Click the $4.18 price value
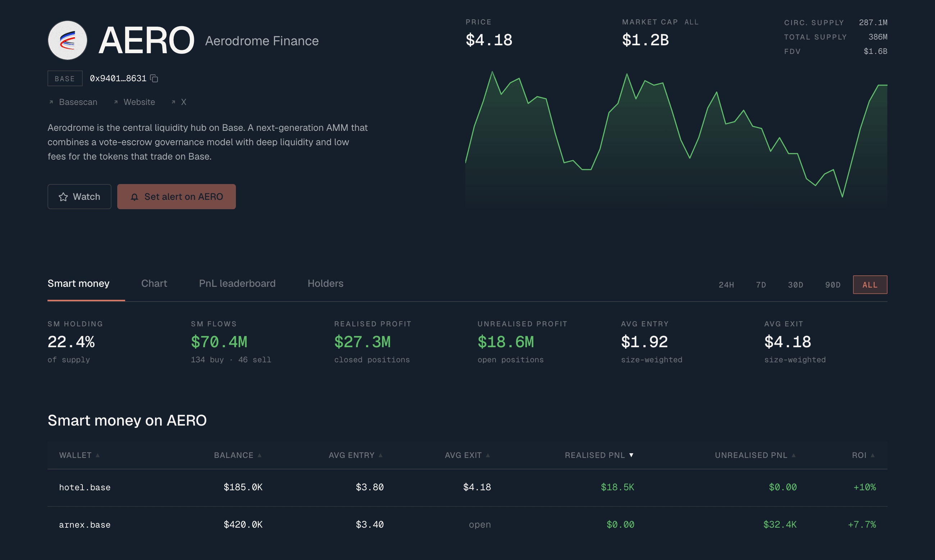Viewport: 935px width, 560px height. [x=489, y=40]
